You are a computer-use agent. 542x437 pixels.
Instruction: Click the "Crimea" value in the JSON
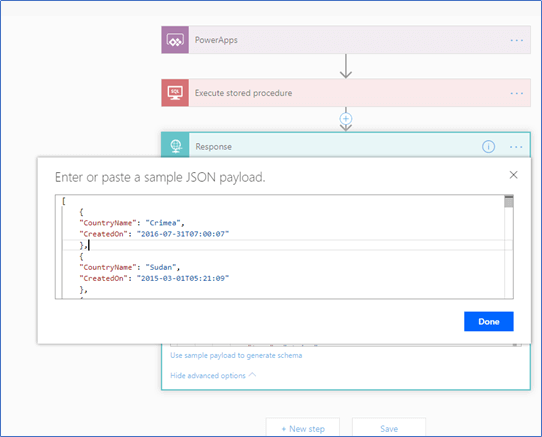click(163, 223)
